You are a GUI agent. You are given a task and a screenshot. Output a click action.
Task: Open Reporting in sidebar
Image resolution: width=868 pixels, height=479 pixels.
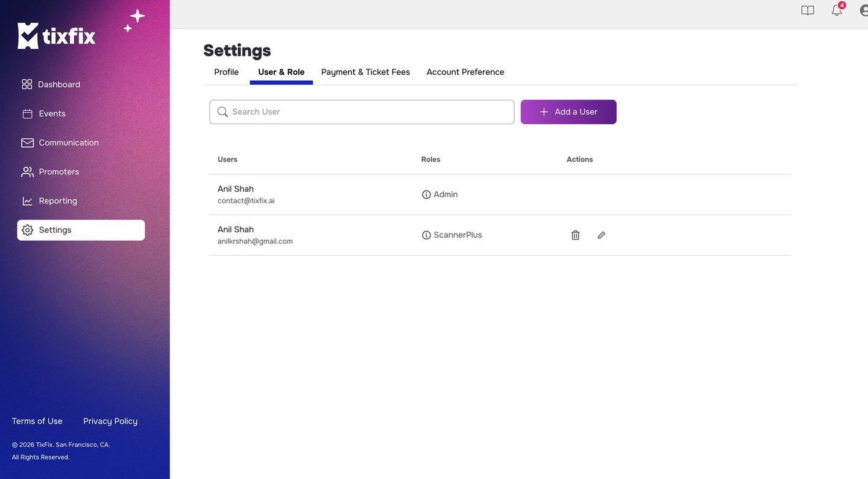(50, 201)
